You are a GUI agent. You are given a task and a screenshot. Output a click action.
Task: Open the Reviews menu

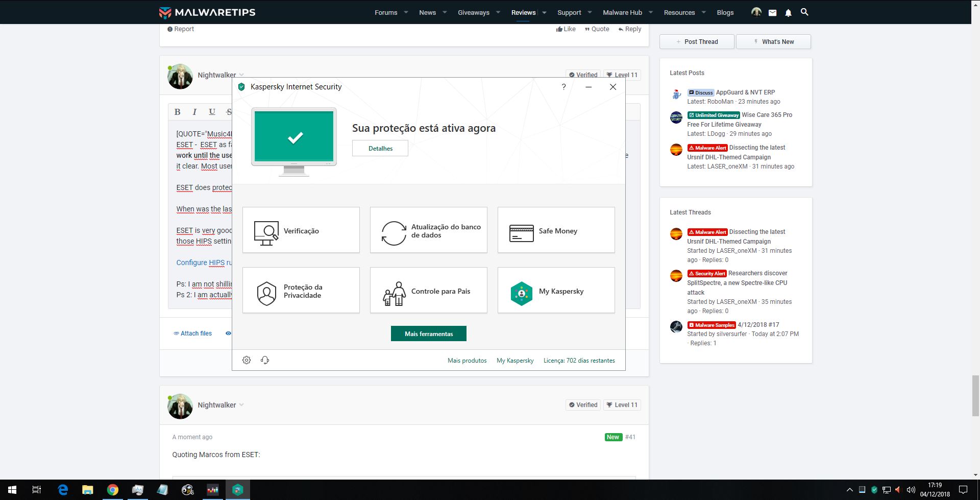click(x=524, y=12)
